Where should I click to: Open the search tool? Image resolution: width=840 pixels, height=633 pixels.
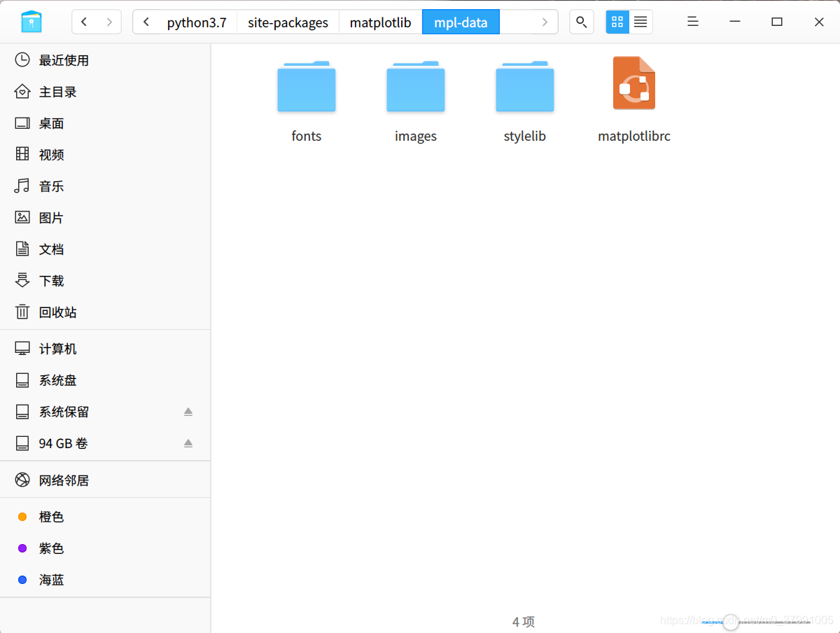tap(581, 22)
